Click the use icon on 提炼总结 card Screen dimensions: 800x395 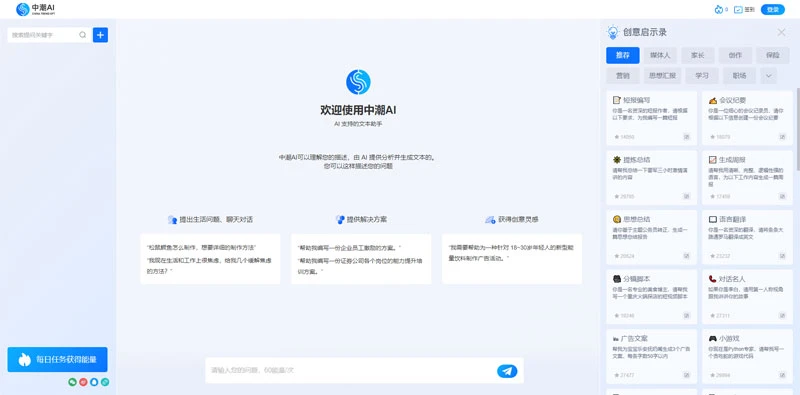click(687, 196)
